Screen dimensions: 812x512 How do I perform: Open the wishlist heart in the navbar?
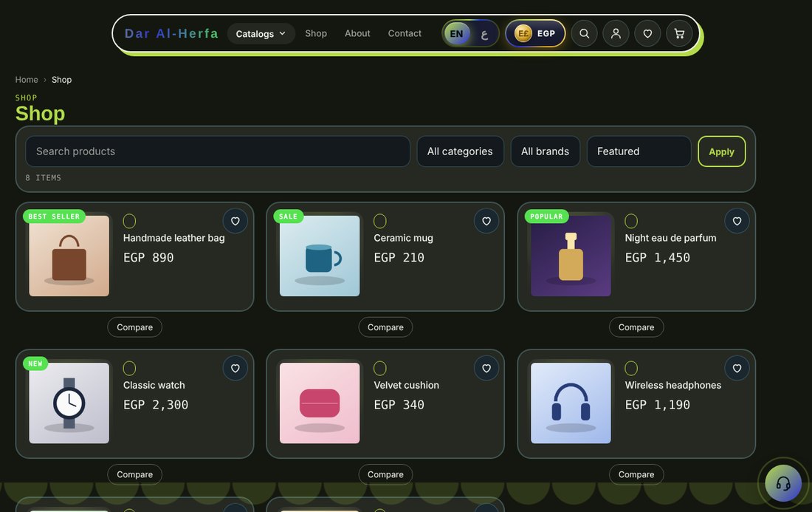pos(647,34)
